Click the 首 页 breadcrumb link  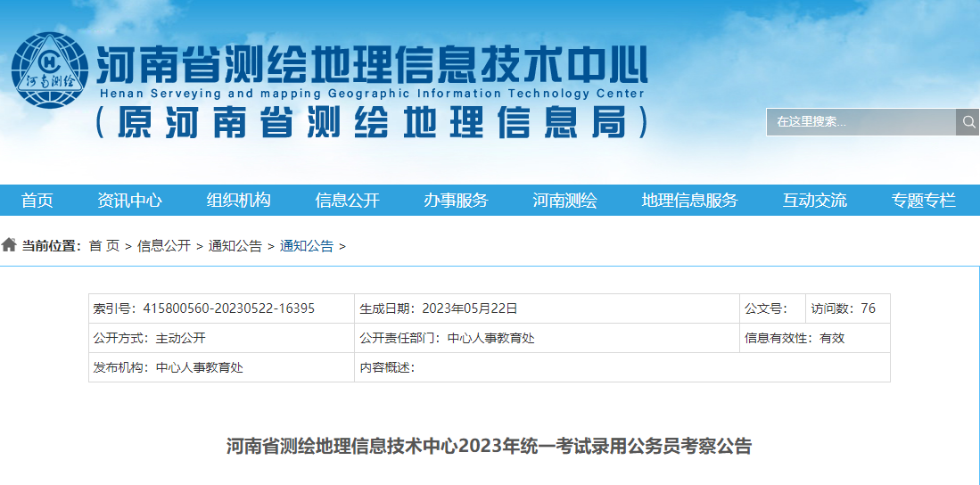[x=103, y=246]
